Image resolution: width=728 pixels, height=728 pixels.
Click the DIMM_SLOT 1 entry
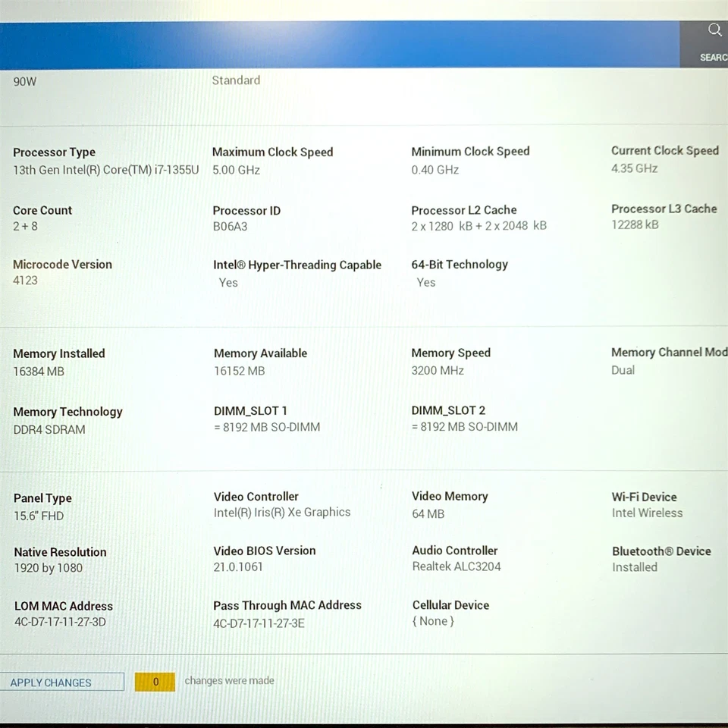pos(250,410)
